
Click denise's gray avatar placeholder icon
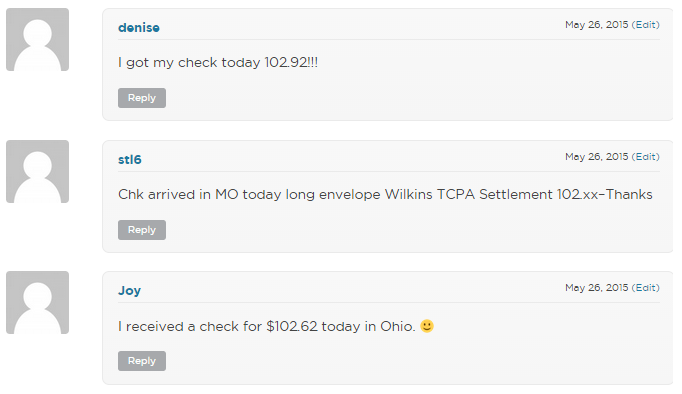pos(37,40)
